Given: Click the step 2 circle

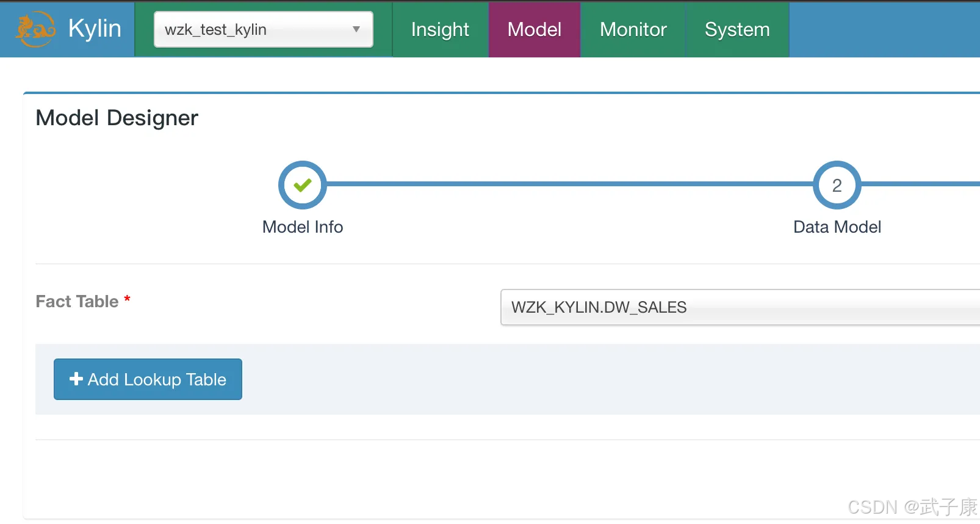Looking at the screenshot, I should [x=837, y=185].
